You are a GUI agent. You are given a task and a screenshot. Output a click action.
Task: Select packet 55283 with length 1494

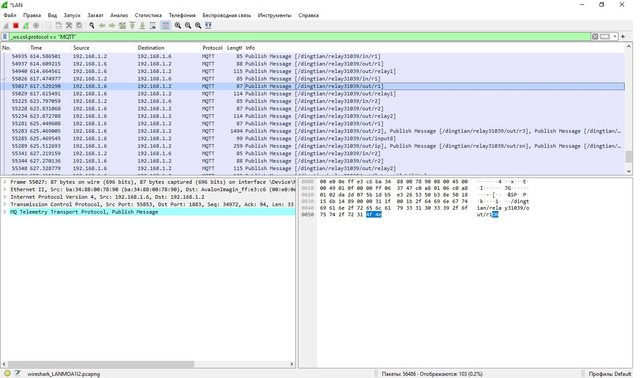[313, 131]
